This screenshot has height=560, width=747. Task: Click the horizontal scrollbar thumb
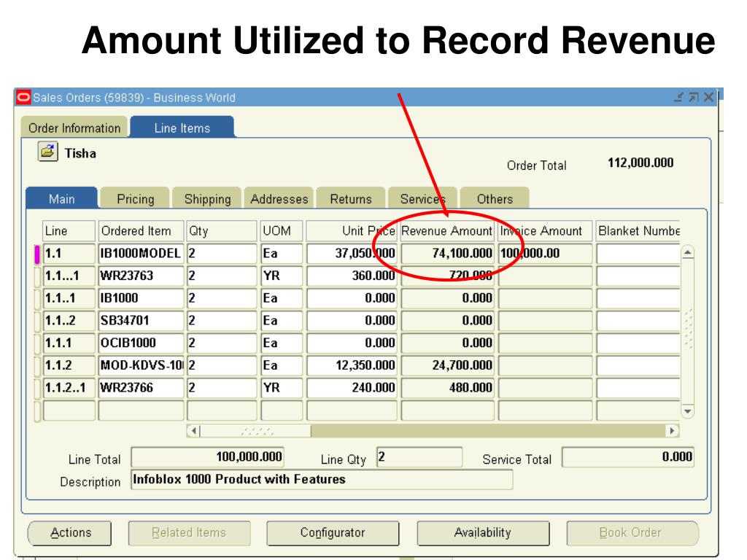tap(256, 431)
